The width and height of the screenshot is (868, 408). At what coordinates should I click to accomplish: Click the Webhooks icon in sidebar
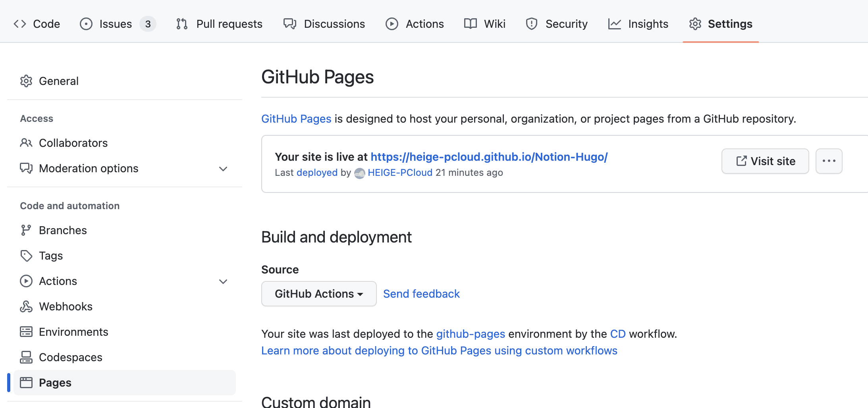26,306
